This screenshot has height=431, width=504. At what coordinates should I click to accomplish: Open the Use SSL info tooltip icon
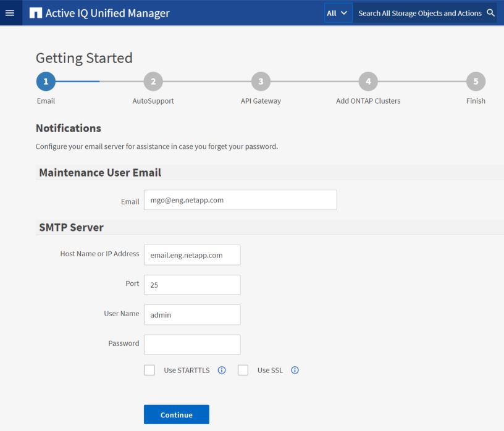coord(295,370)
